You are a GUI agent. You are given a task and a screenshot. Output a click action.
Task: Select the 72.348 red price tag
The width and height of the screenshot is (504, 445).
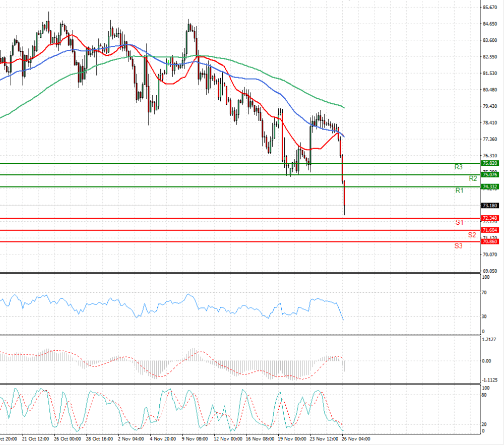click(490, 218)
